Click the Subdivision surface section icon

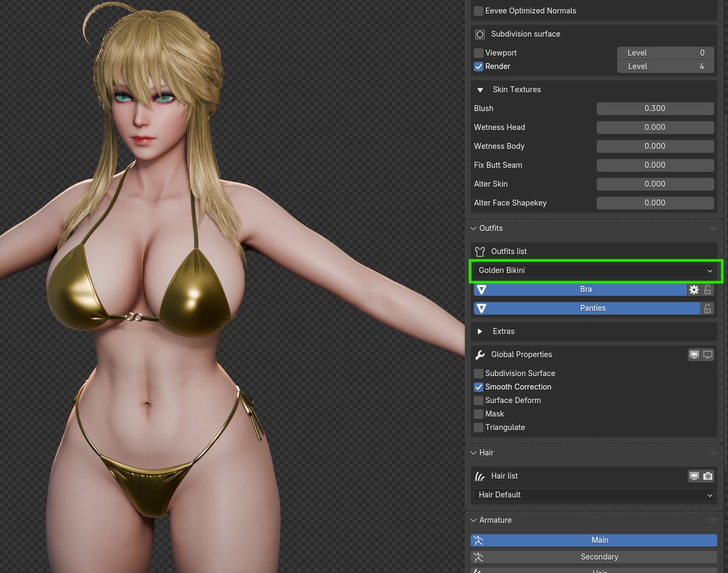[x=480, y=34]
